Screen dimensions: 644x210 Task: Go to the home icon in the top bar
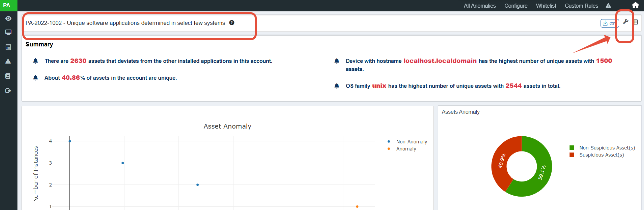[x=635, y=6]
